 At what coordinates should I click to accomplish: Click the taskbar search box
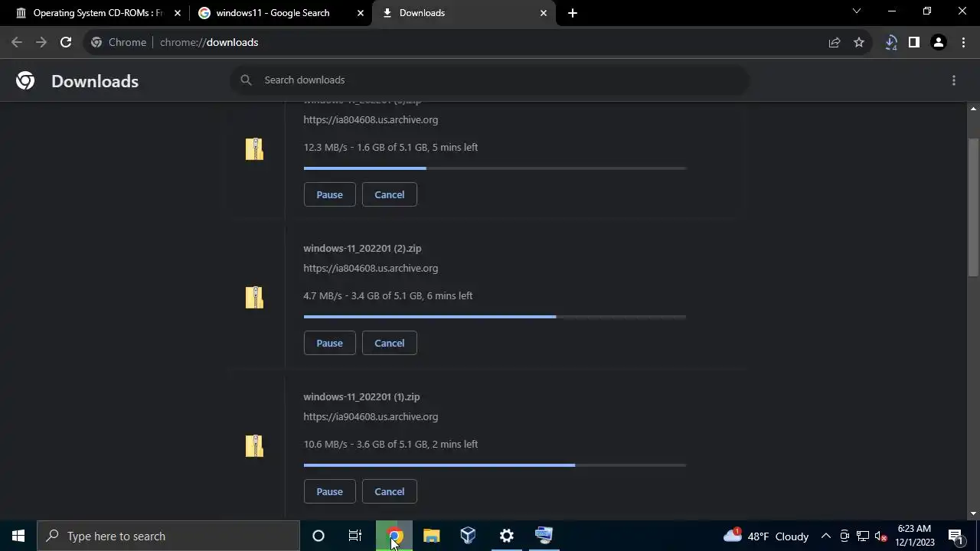168,536
